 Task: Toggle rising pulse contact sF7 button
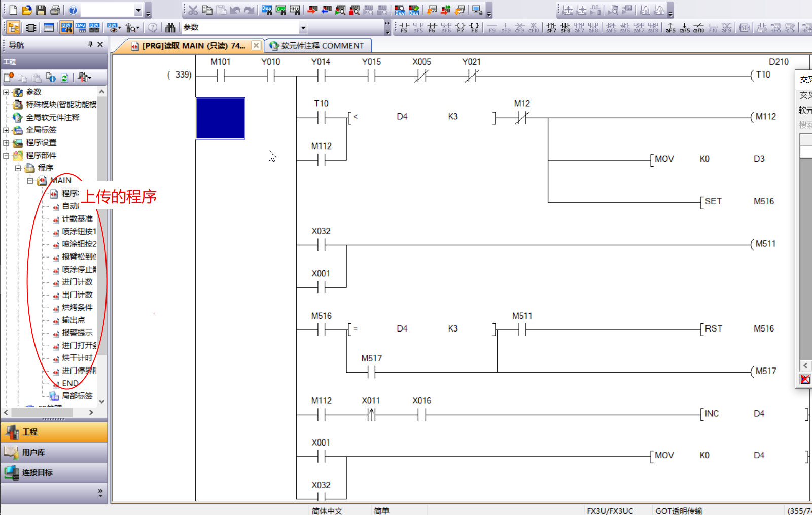pos(551,28)
